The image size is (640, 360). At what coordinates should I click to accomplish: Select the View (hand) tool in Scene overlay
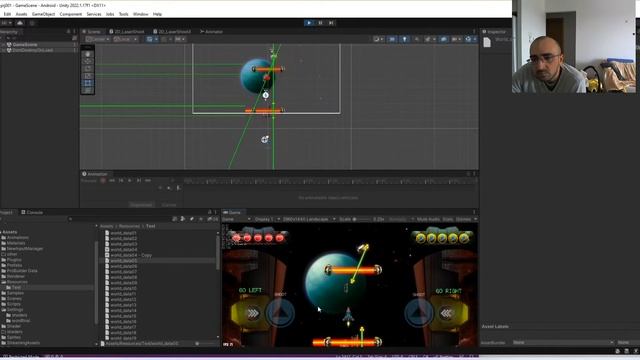pos(88,54)
